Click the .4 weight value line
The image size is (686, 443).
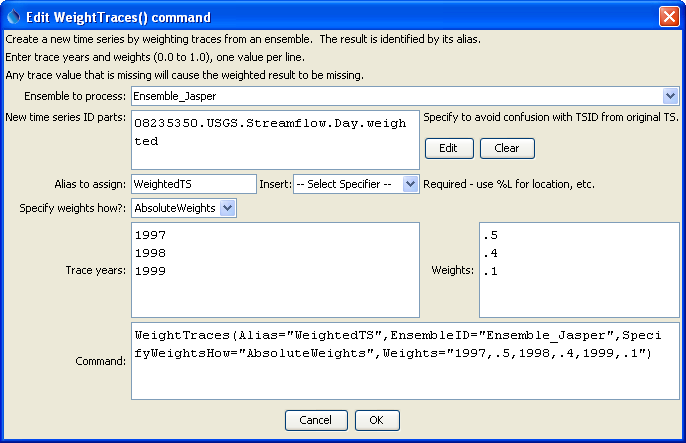[490, 253]
